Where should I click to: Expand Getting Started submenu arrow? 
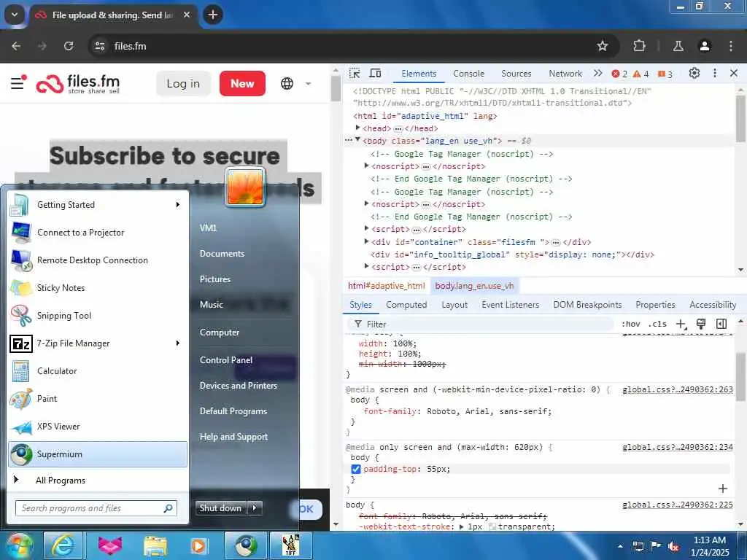178,205
